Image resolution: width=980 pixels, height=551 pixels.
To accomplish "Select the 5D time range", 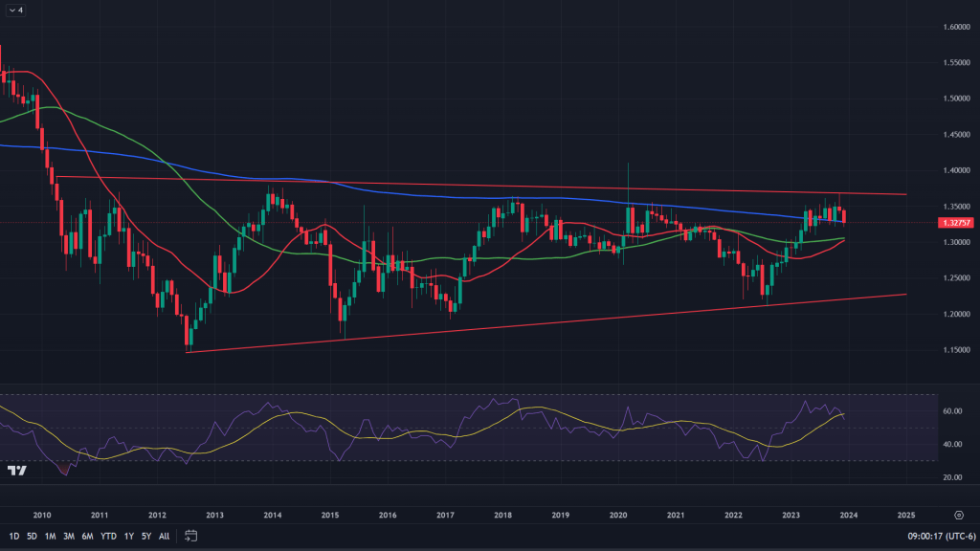I will point(32,536).
